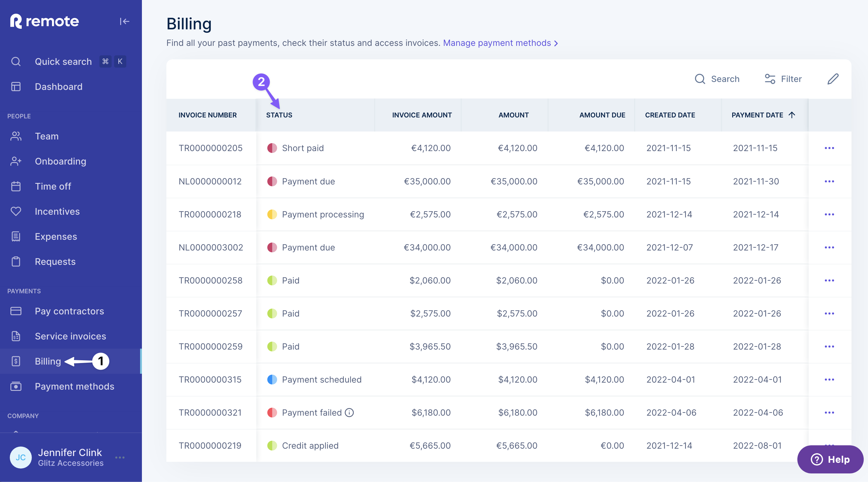
Task: Click the three-dot menu for NL0000000012
Action: click(x=829, y=181)
